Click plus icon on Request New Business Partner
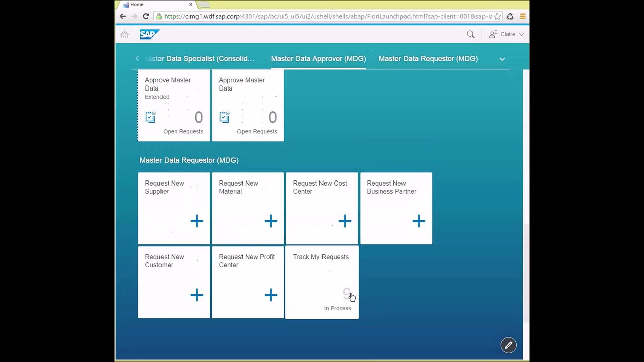The width and height of the screenshot is (644, 362). 419,221
